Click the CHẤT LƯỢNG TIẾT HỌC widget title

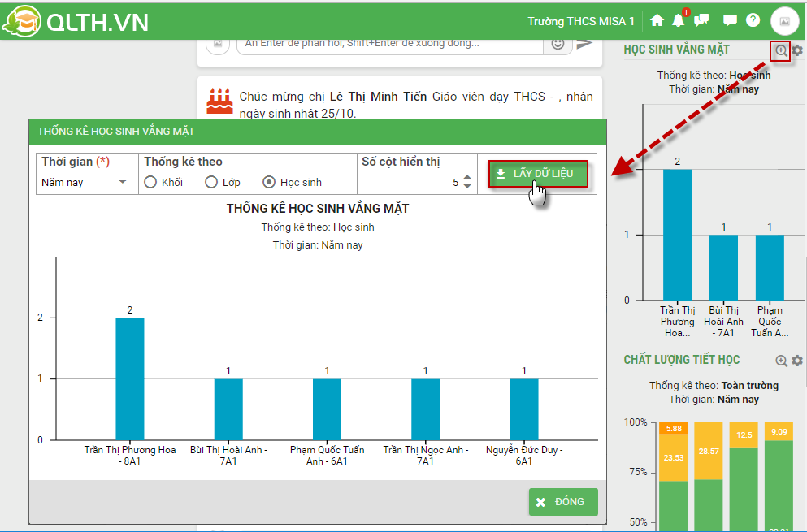[x=681, y=360]
